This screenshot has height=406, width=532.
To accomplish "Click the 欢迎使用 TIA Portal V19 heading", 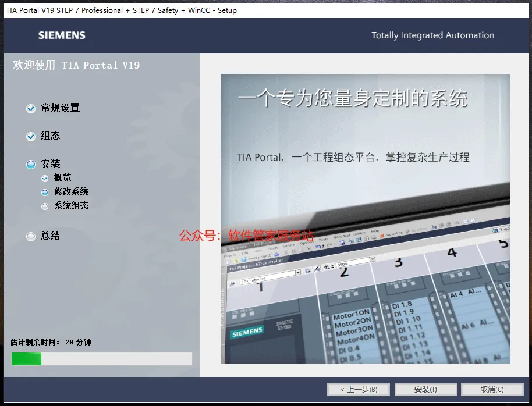I will (76, 65).
